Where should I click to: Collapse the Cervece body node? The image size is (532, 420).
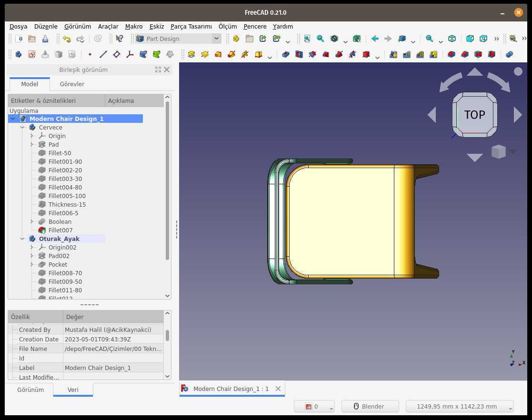tap(22, 127)
